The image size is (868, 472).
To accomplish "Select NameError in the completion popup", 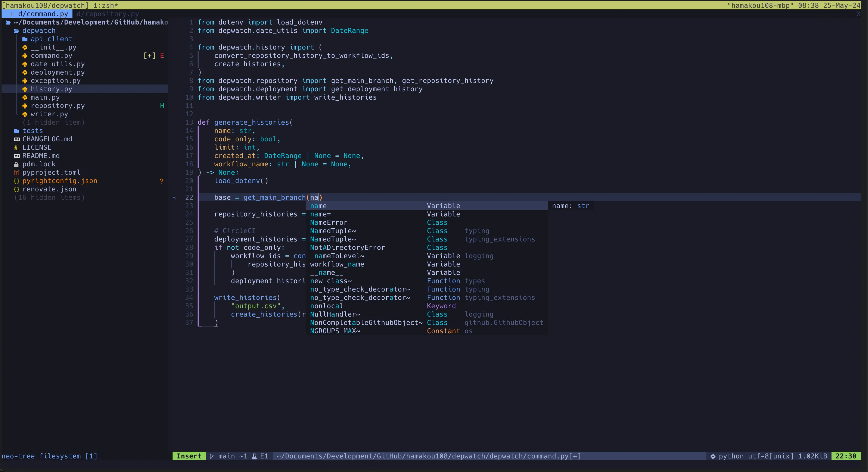I will pos(328,222).
